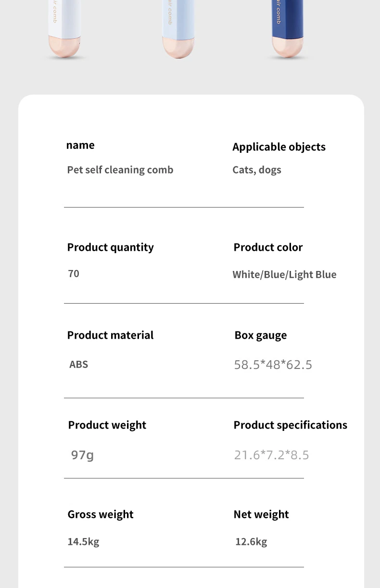
Task: Click the "97g" product weight value
Action: tap(82, 455)
